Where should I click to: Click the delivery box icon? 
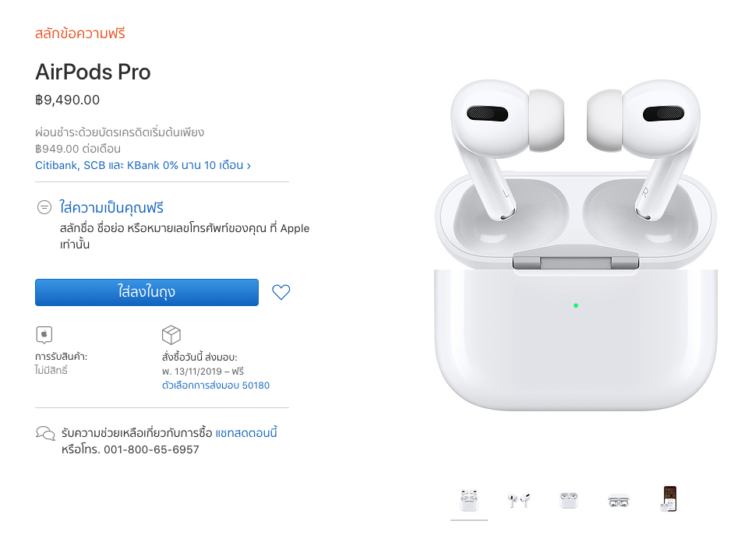(171, 335)
